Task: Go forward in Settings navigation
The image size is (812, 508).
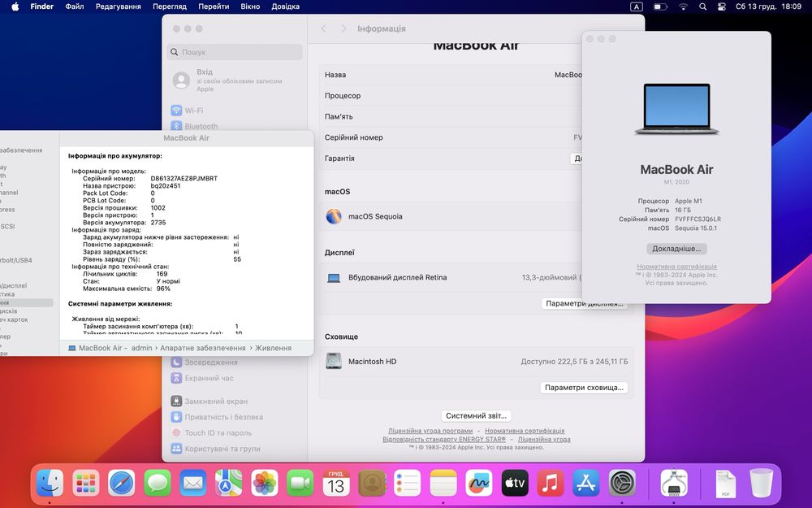Action: (343, 28)
